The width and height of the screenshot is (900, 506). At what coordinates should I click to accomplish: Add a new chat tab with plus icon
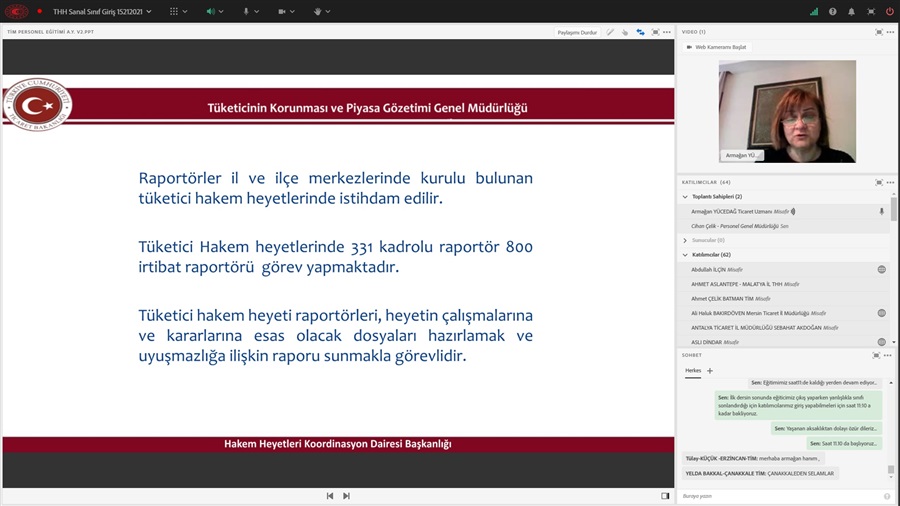click(710, 371)
